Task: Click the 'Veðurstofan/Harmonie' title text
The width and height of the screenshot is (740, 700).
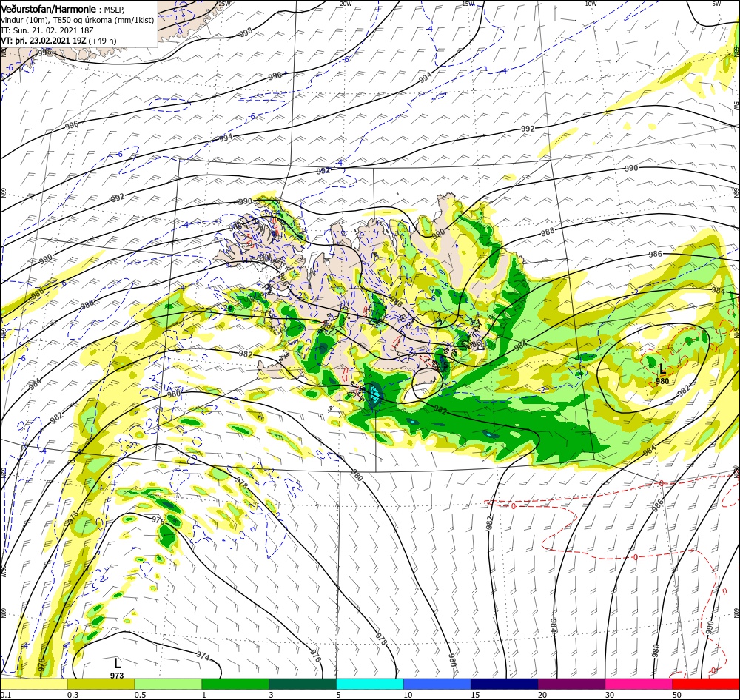Action: 49,9
